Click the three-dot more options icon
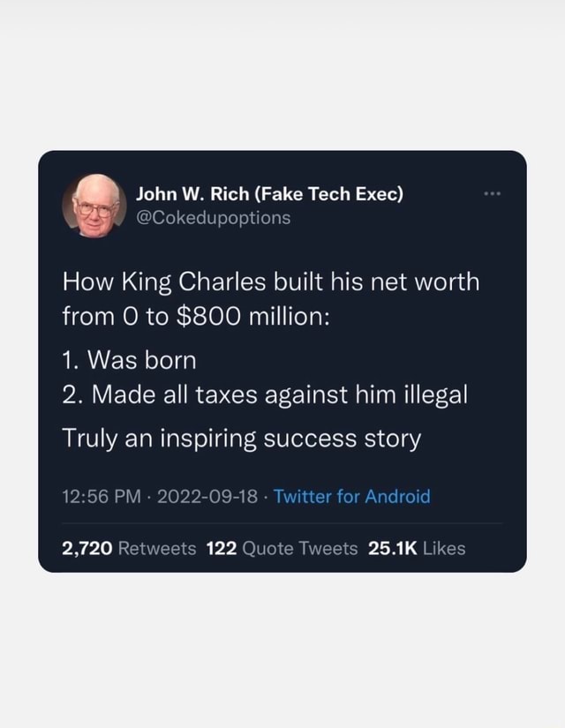This screenshot has width=565, height=728. (492, 192)
